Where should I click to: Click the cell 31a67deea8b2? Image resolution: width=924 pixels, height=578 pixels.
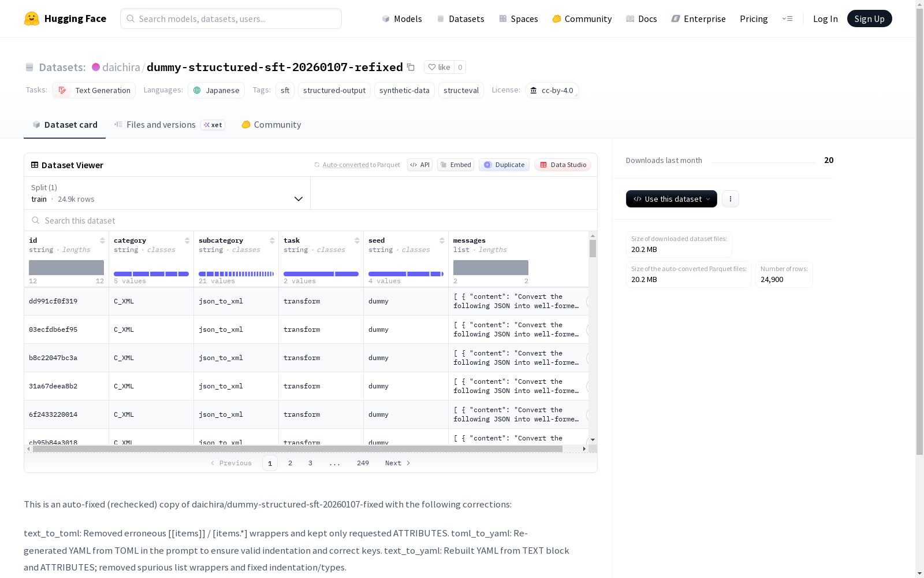point(66,386)
